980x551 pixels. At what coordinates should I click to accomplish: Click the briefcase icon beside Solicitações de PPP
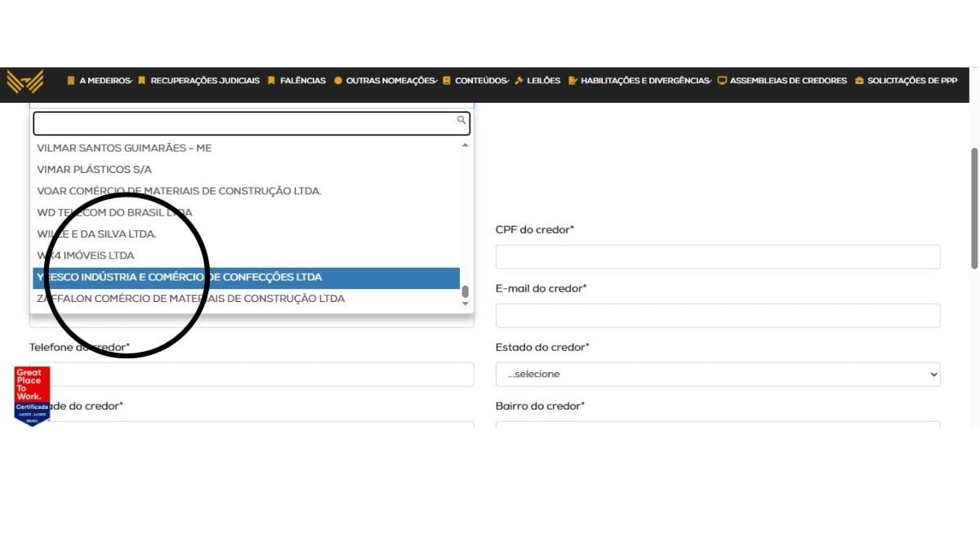(859, 81)
